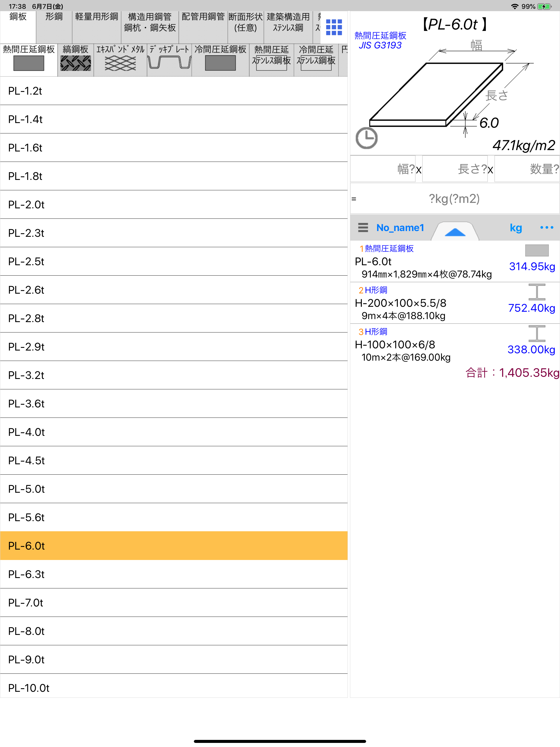Tap the clock history icon
The width and height of the screenshot is (560, 747).
pyautogui.click(x=366, y=138)
